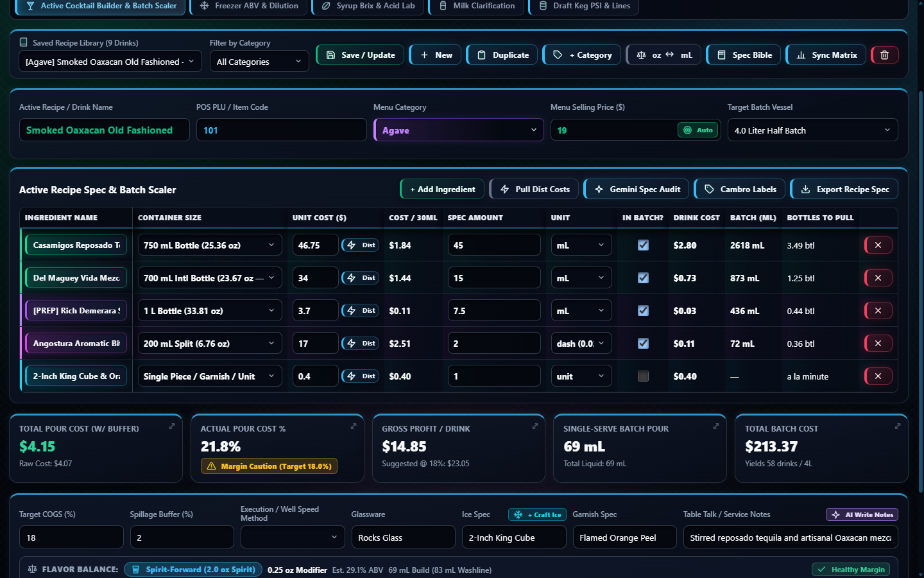This screenshot has height=578, width=924.
Task: Expand Total Batch Cost card
Action: pos(898,426)
